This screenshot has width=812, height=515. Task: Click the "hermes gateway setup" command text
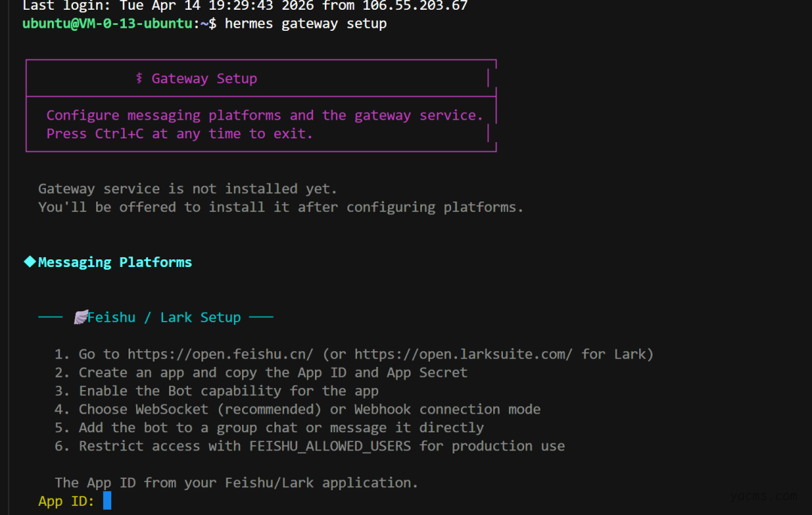tap(305, 24)
